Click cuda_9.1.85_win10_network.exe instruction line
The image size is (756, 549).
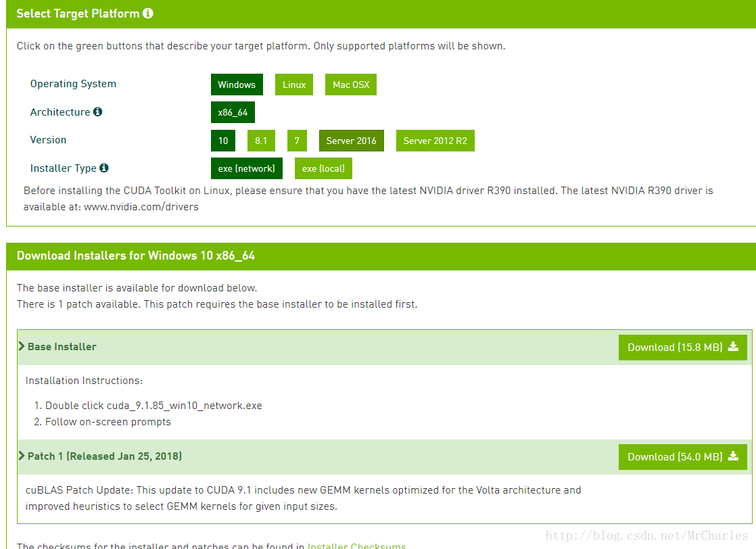coord(153,406)
